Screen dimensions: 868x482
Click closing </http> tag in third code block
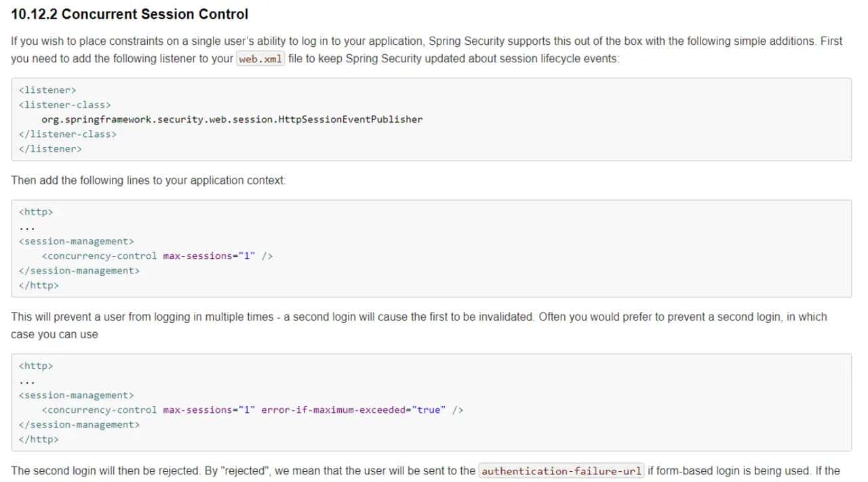click(x=39, y=439)
